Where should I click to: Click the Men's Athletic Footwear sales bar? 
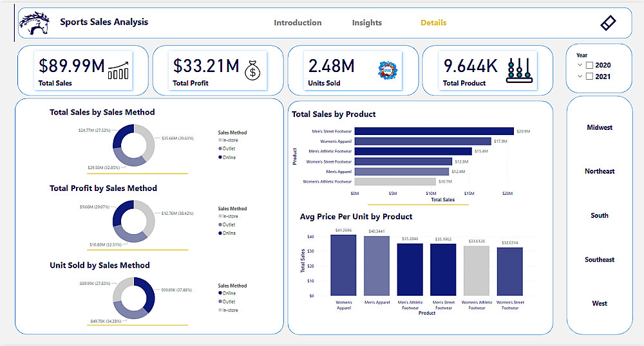pos(413,151)
